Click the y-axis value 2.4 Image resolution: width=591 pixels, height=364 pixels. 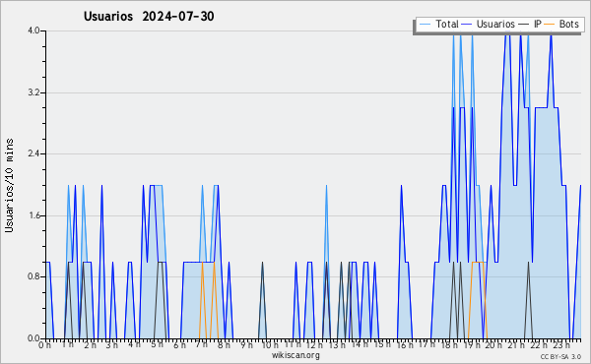33,153
